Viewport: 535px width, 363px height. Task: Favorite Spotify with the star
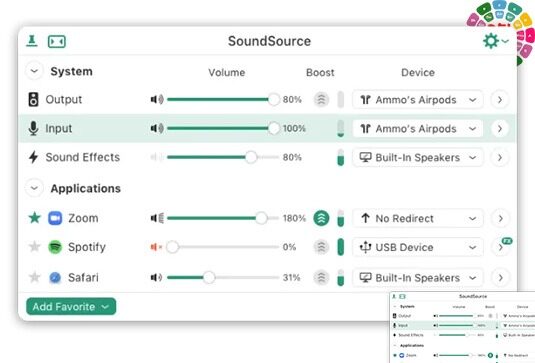pos(34,246)
